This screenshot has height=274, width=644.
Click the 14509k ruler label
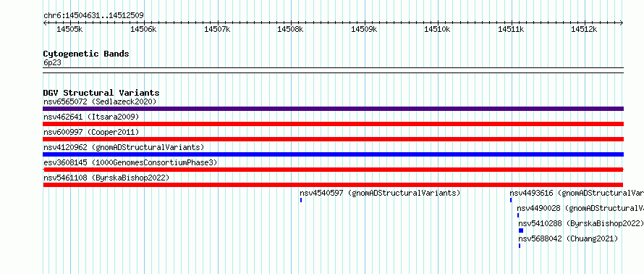(363, 29)
